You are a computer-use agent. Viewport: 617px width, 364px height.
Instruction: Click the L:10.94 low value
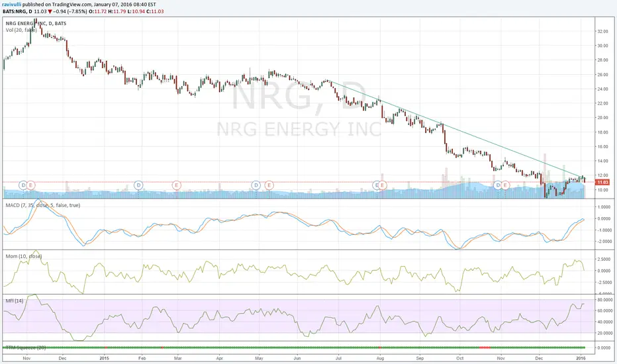(136, 11)
